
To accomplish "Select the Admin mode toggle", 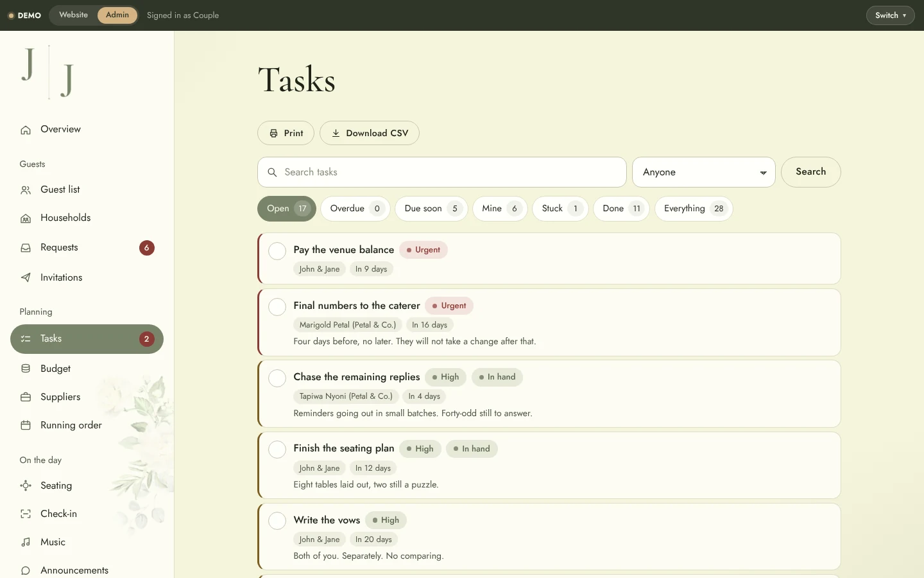I will [117, 15].
